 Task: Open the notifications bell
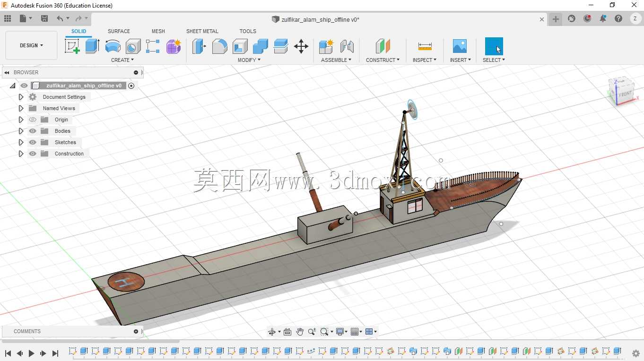coord(603,18)
